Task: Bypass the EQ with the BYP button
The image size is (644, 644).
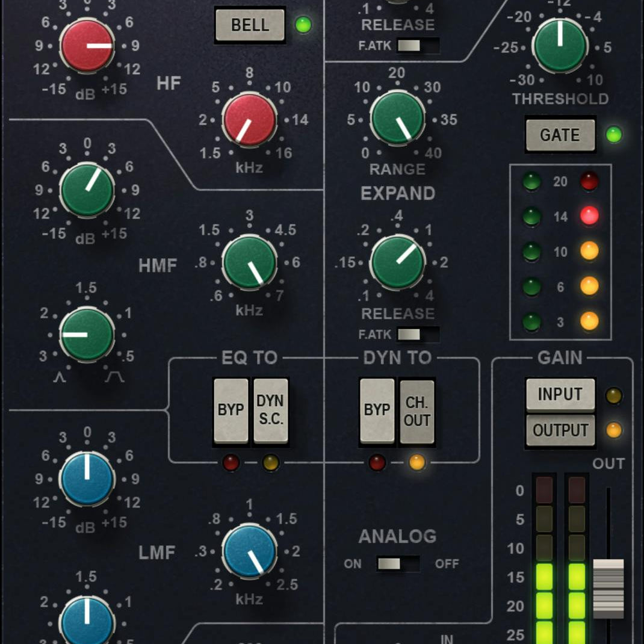Action: tap(230, 410)
